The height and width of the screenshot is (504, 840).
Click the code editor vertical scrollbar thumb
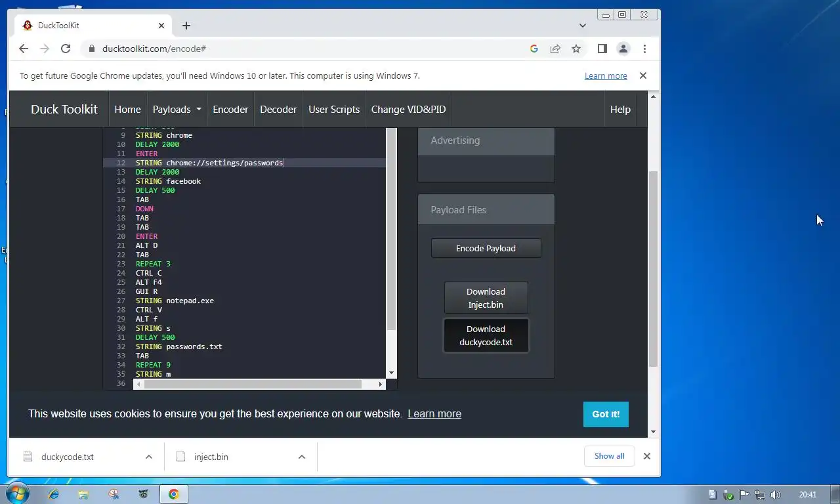391,230
